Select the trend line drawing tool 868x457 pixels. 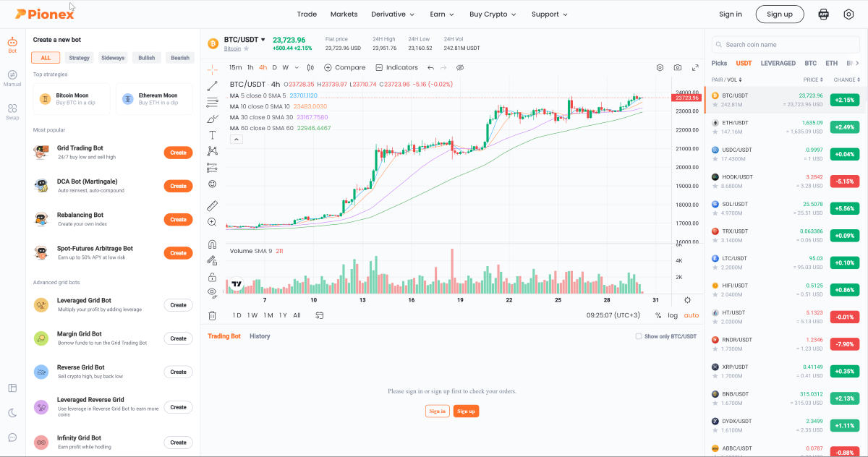212,86
